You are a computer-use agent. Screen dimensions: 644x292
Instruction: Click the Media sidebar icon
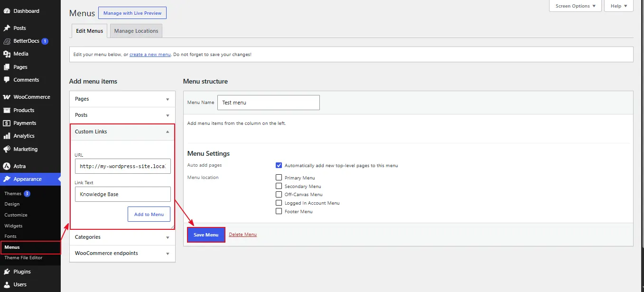[x=7, y=54]
